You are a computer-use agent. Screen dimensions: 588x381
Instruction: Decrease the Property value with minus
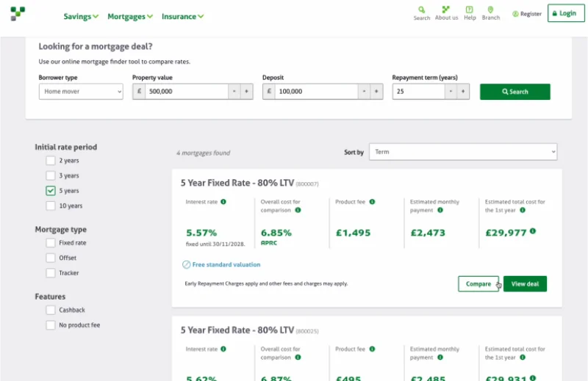234,92
